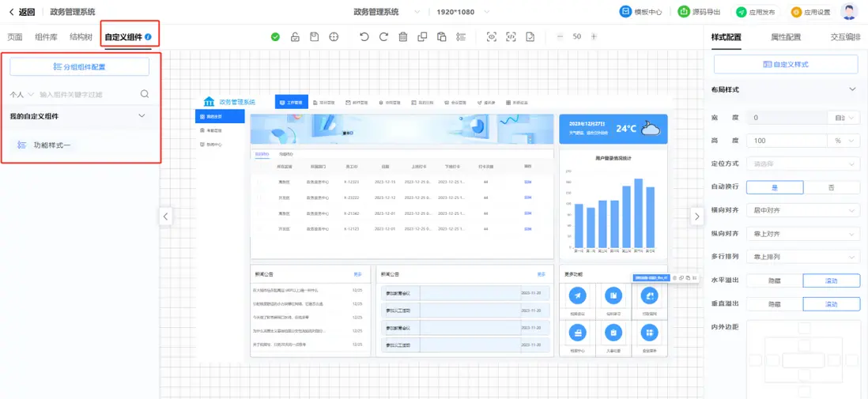The image size is (868, 399).
Task: Open code view bracket icon
Action: 511,37
